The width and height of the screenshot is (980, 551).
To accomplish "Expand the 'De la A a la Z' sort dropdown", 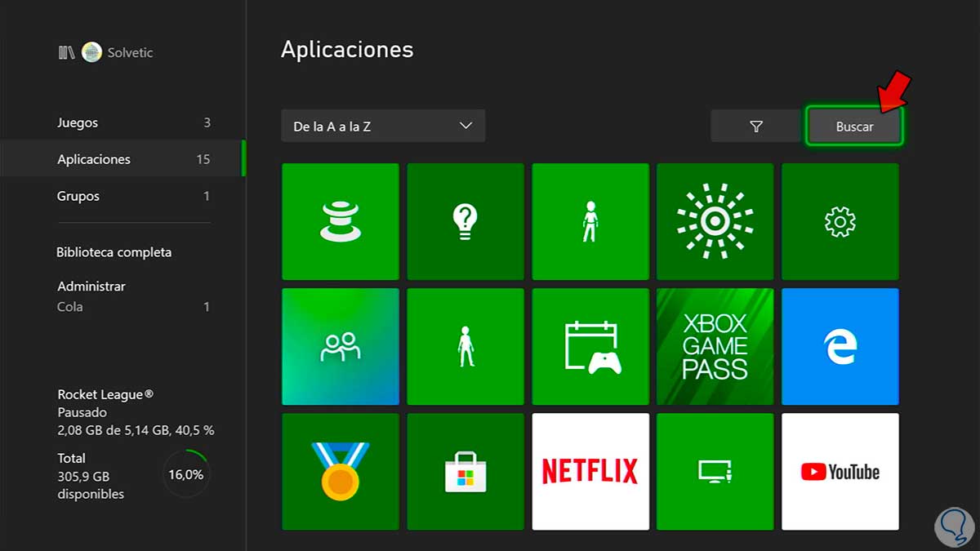I will [x=383, y=126].
